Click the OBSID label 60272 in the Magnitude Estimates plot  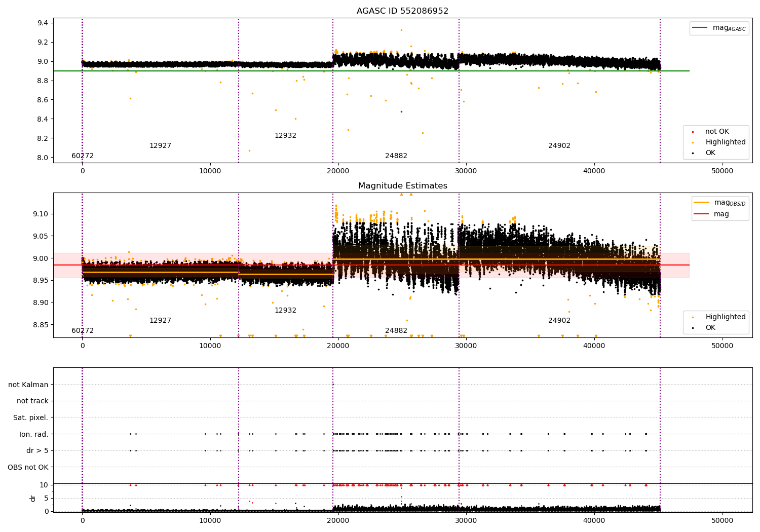(83, 331)
